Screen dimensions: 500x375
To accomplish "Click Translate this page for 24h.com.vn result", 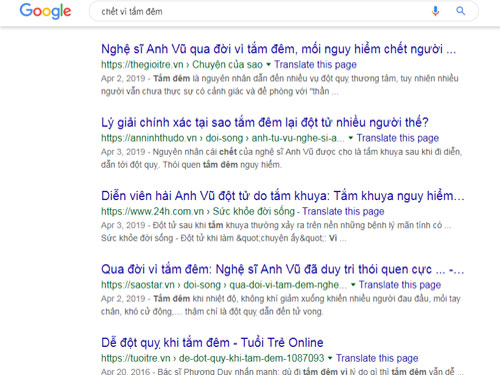I will pyautogui.click(x=343, y=211).
